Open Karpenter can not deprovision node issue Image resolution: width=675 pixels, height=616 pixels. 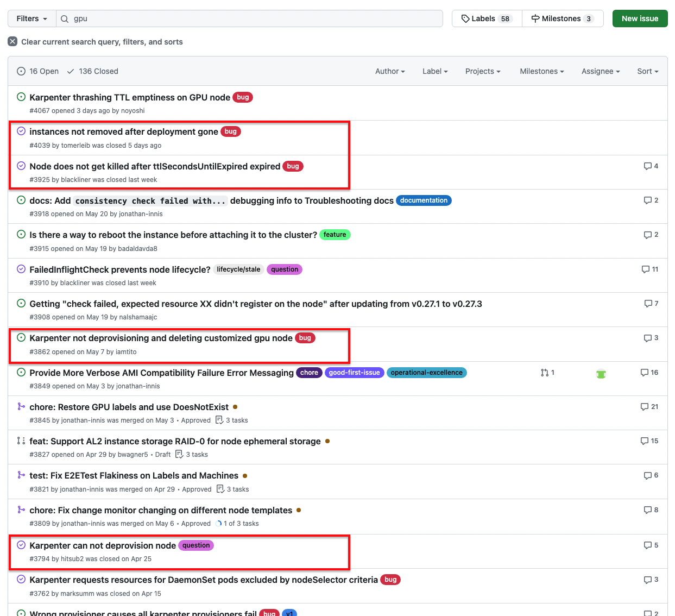click(103, 545)
